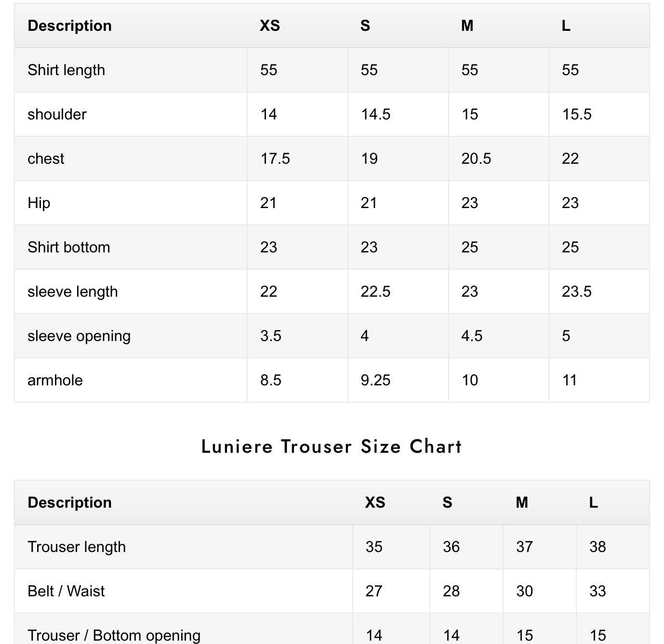Select the Shirt bottom row label
Screen dimensions: 664x644
coord(69,247)
